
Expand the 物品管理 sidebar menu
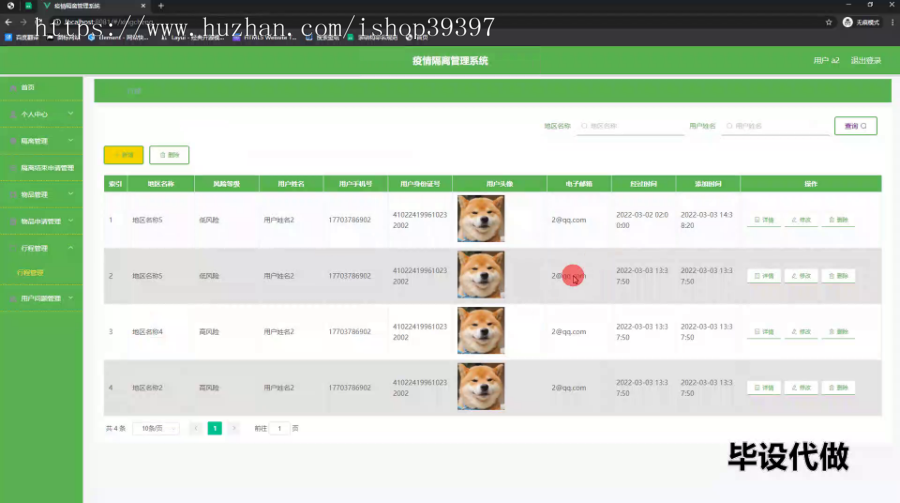41,195
